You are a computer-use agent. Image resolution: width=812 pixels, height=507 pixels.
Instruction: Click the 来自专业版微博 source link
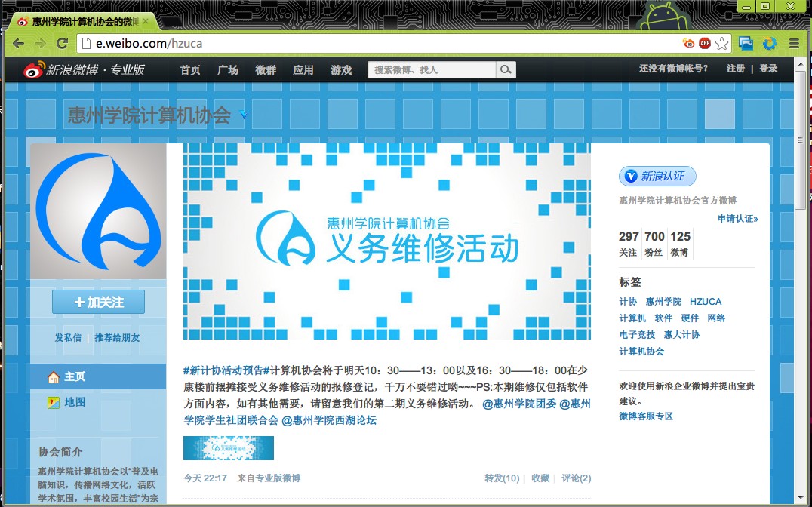(x=269, y=478)
